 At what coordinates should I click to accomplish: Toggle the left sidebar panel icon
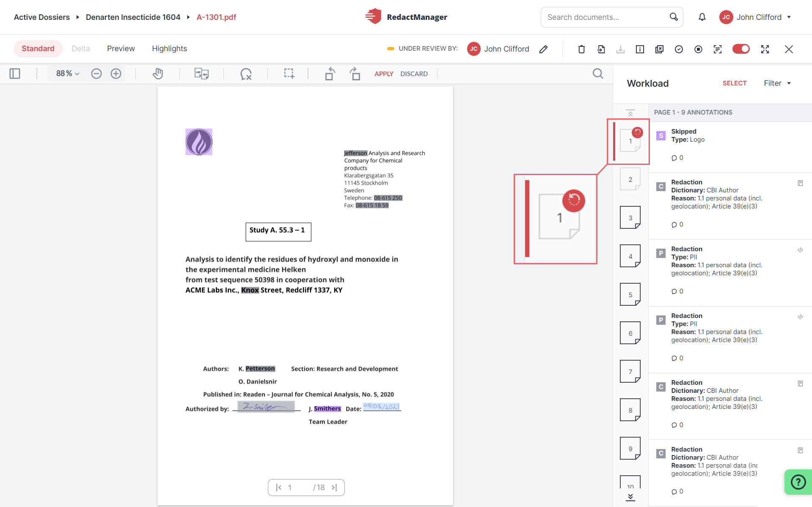[15, 74]
